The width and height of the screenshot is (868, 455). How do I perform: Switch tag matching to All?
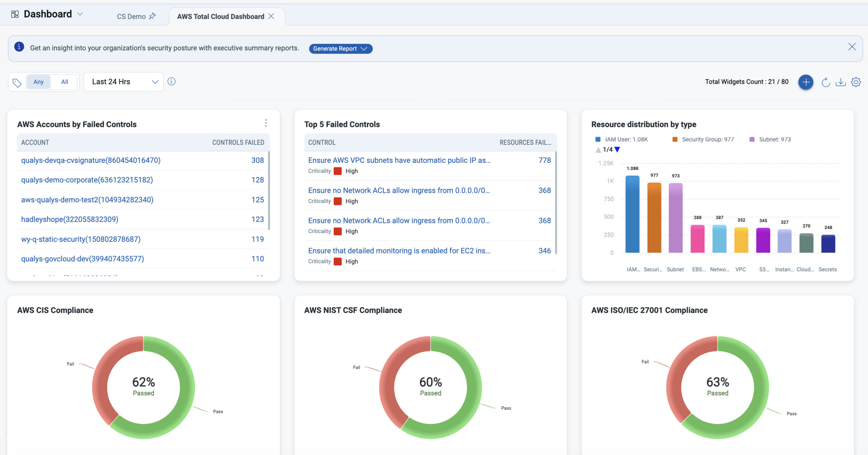[x=64, y=82]
